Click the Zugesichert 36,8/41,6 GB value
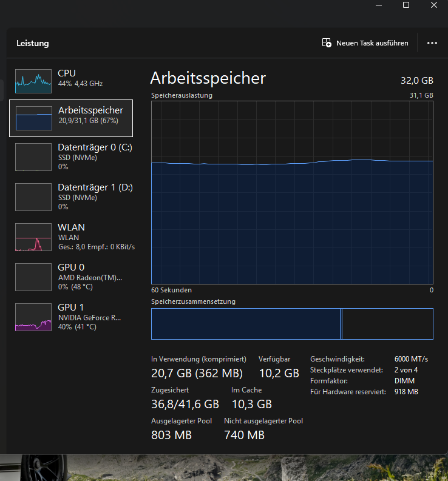The image size is (448, 481). 185,405
